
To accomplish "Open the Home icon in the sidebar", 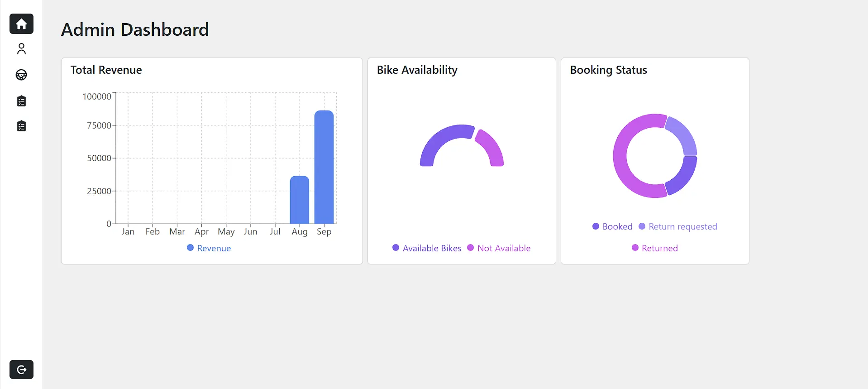I will click(21, 24).
